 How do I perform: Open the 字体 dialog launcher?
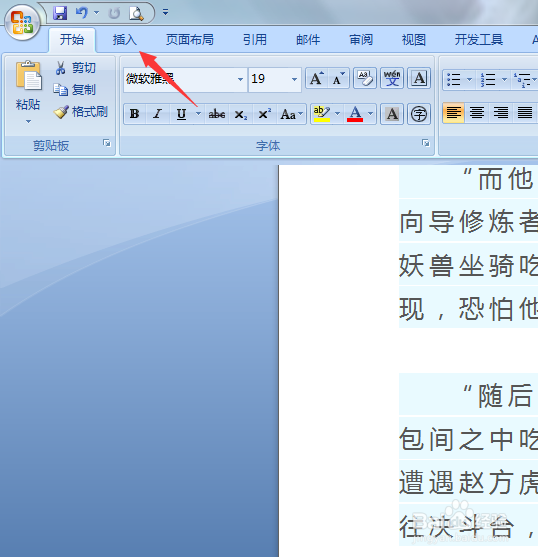tap(425, 143)
